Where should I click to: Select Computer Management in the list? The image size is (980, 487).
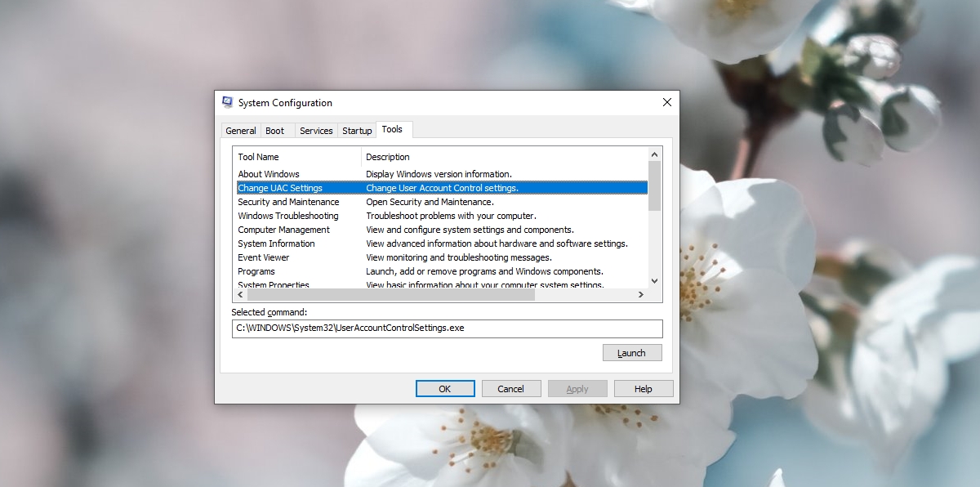[442, 230]
